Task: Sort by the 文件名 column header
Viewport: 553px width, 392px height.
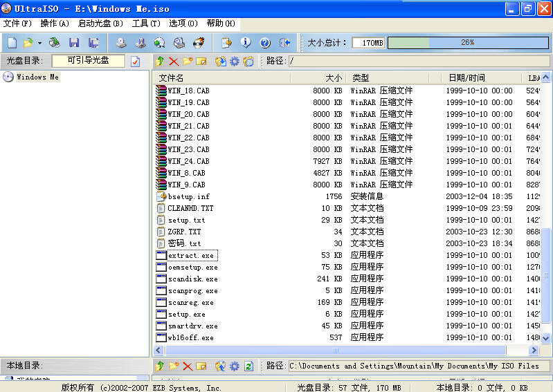Action: (x=221, y=78)
